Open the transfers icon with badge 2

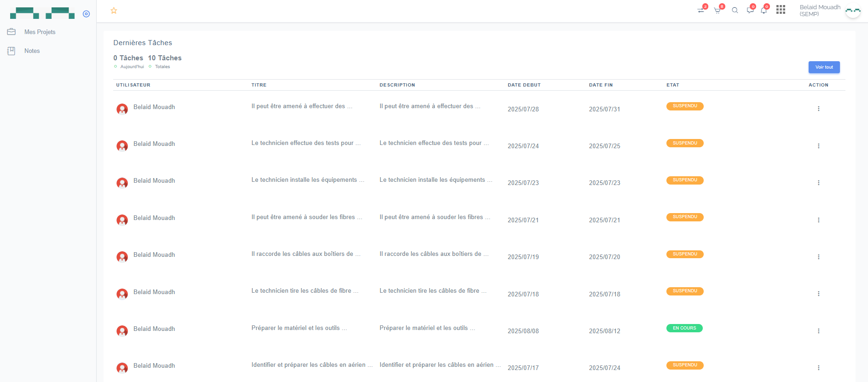tap(701, 10)
